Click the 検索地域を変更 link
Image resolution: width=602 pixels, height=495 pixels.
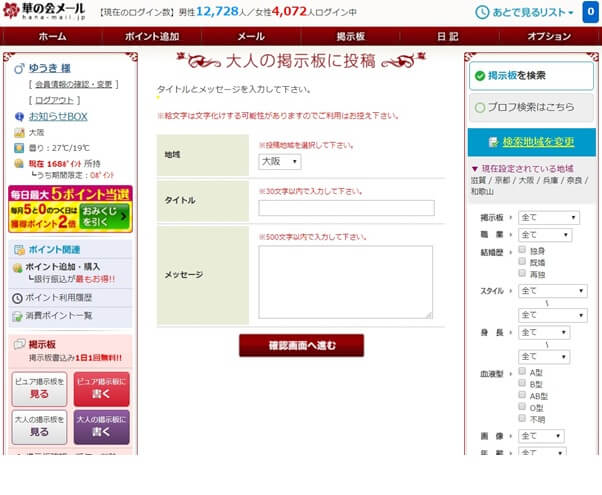point(538,142)
